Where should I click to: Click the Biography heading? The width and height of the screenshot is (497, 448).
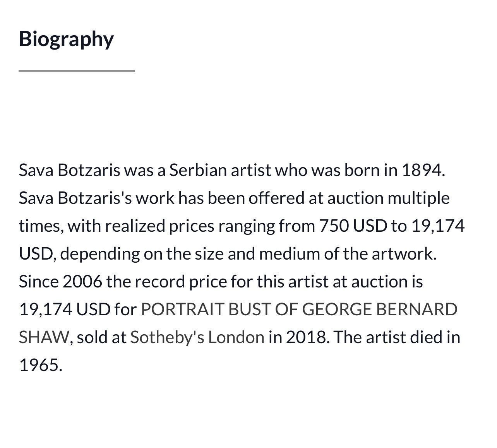point(66,39)
